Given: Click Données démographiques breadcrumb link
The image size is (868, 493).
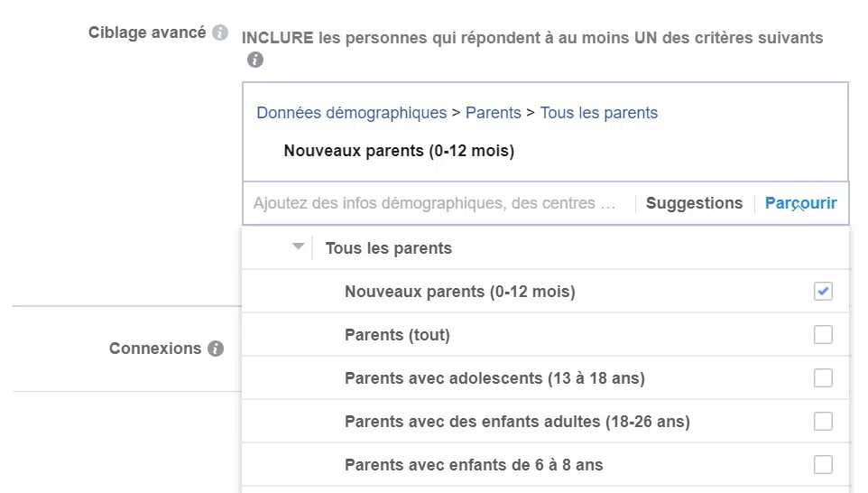Looking at the screenshot, I should [351, 113].
